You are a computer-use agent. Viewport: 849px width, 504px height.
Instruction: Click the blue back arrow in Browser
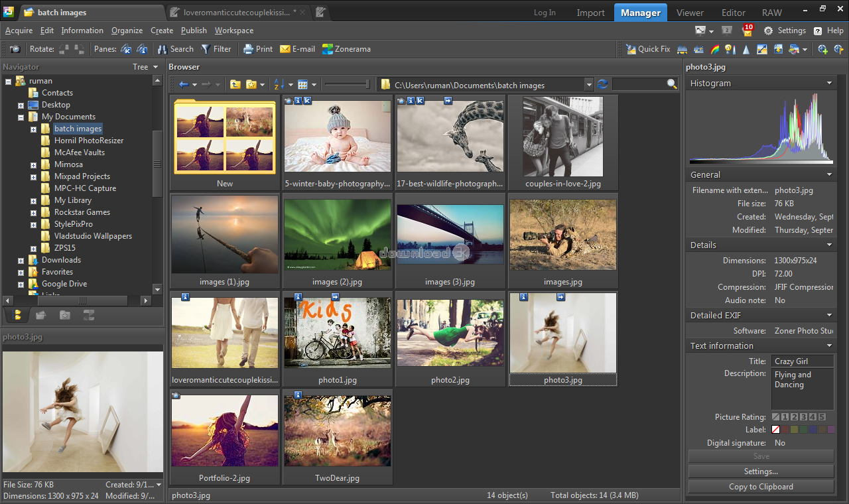tap(184, 84)
